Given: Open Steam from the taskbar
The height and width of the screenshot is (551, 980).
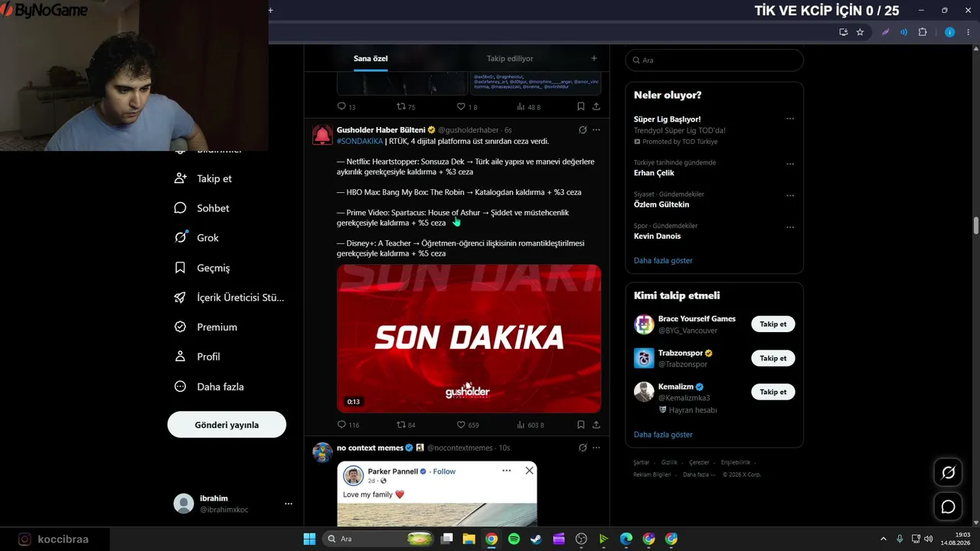Looking at the screenshot, I should [536, 539].
